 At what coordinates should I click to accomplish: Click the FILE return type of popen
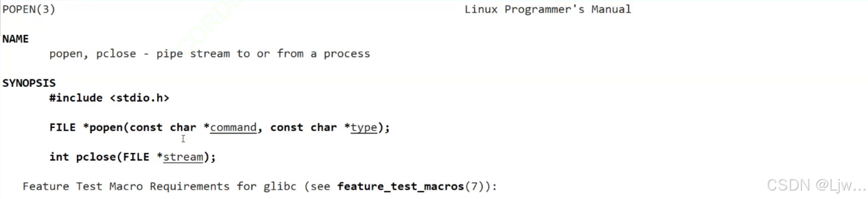[x=63, y=127]
